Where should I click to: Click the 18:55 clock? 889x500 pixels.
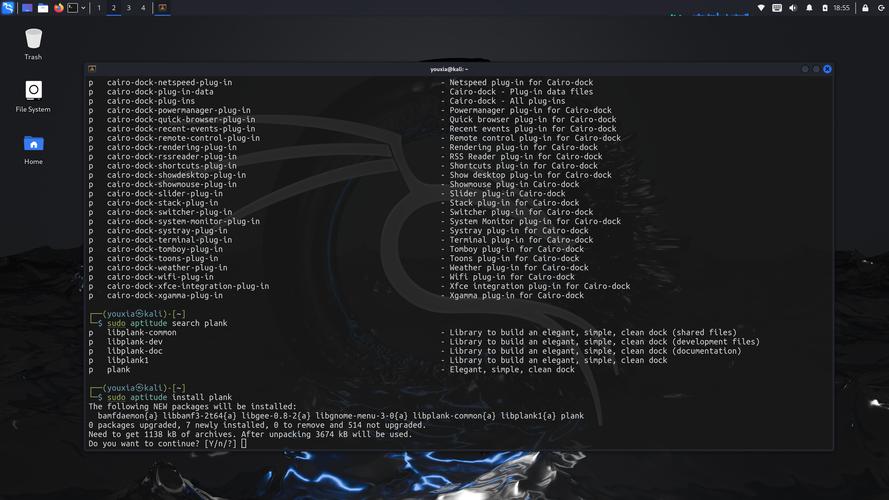(x=841, y=8)
